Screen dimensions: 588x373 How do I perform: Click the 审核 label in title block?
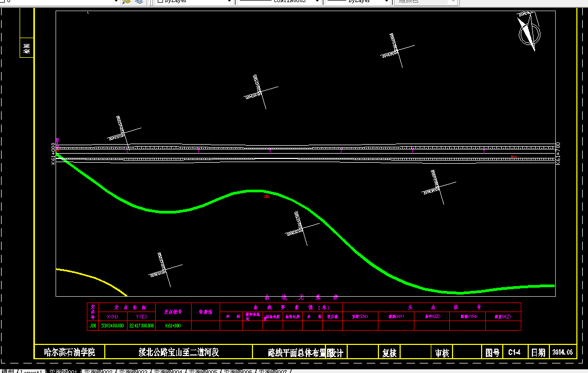pos(442,353)
